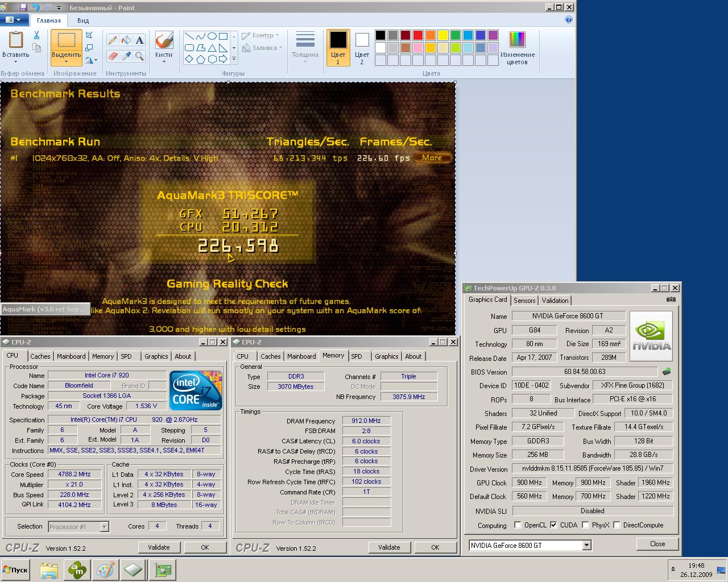Click the Пуск start button
The height and width of the screenshot is (582, 728).
[x=15, y=570]
